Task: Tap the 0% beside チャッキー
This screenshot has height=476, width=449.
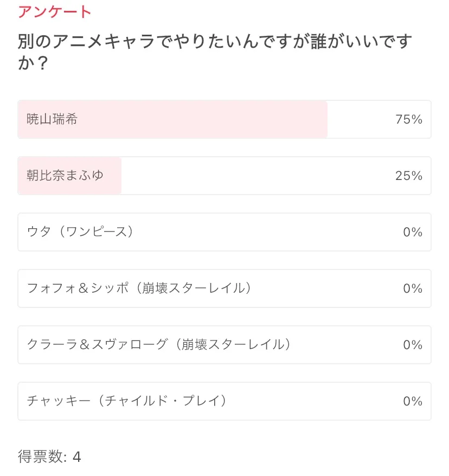Action: point(413,401)
